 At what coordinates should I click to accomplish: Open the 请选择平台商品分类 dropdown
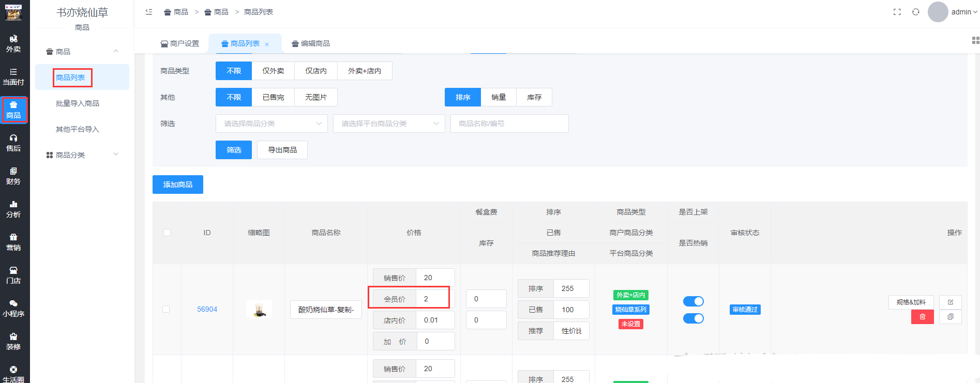(389, 124)
